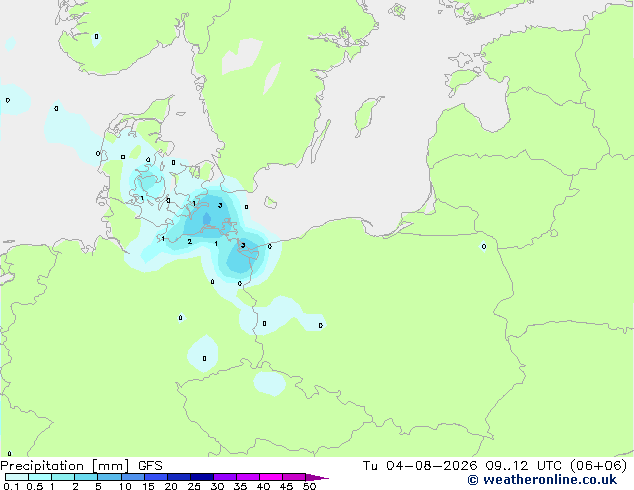Viewport: 634px width, 490px height.
Task: Click the '25' legend scale value
Action: [x=194, y=486]
